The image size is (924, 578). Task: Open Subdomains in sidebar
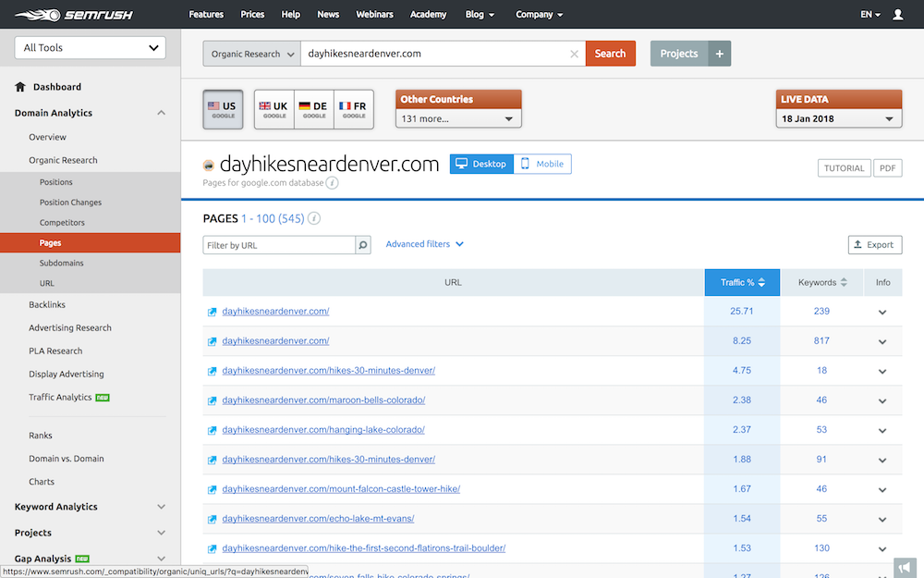coord(61,263)
